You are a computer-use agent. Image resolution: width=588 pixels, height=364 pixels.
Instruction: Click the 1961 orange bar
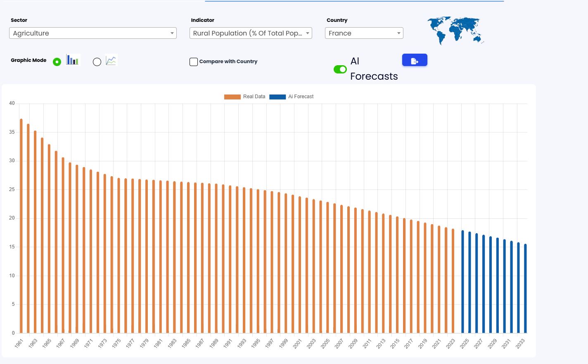pyautogui.click(x=21, y=226)
